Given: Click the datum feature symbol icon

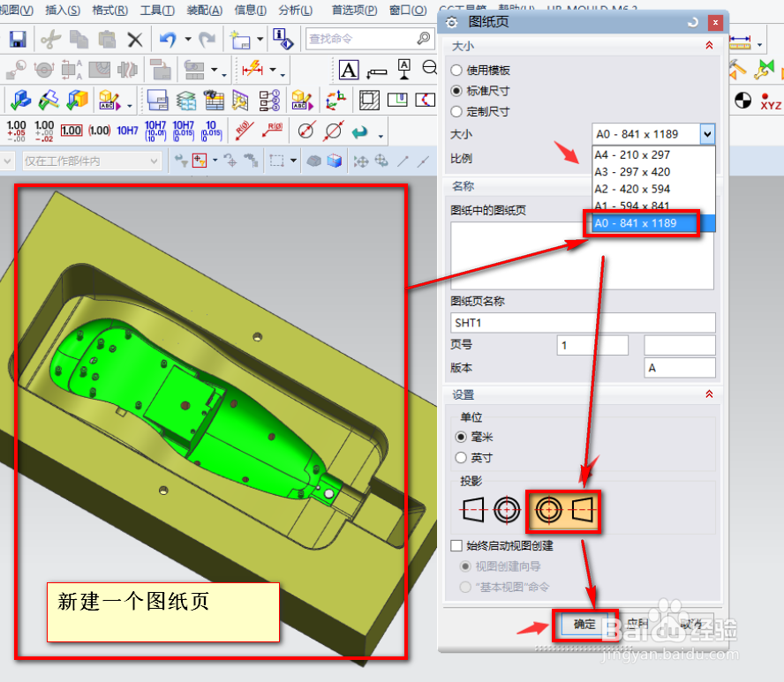Looking at the screenshot, I should [404, 69].
